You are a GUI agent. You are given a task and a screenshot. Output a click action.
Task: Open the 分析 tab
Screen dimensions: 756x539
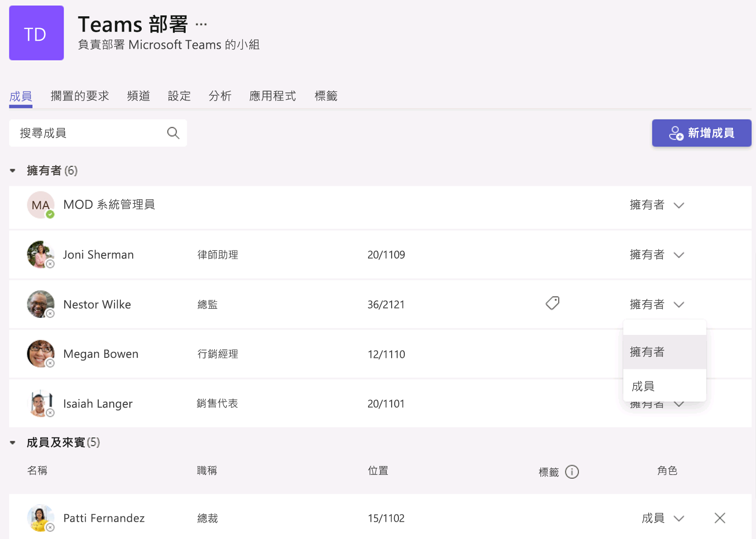[220, 96]
